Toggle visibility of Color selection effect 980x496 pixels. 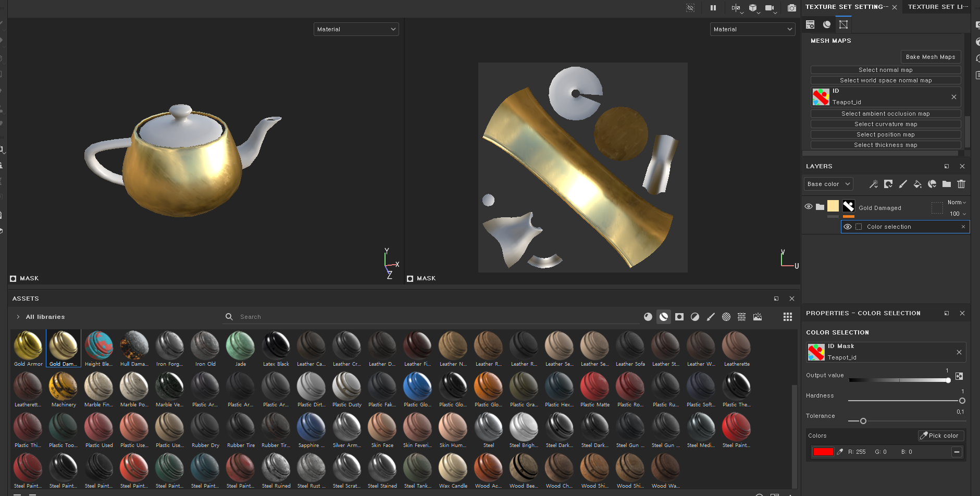(848, 227)
